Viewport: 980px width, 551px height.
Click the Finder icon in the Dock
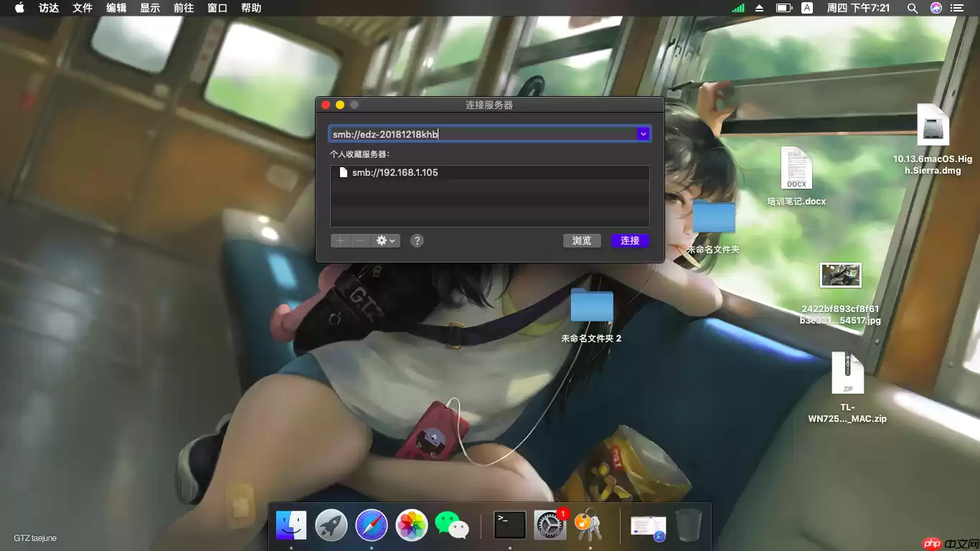[291, 525]
